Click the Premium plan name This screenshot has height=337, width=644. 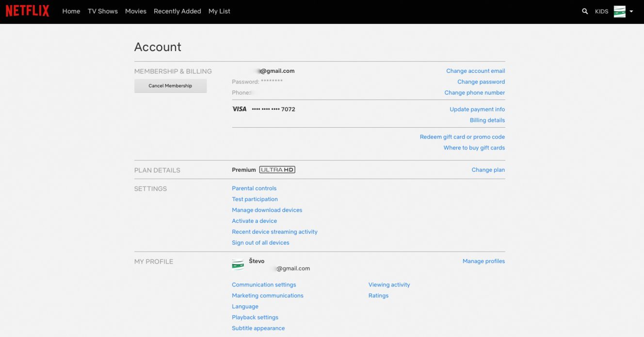point(244,170)
